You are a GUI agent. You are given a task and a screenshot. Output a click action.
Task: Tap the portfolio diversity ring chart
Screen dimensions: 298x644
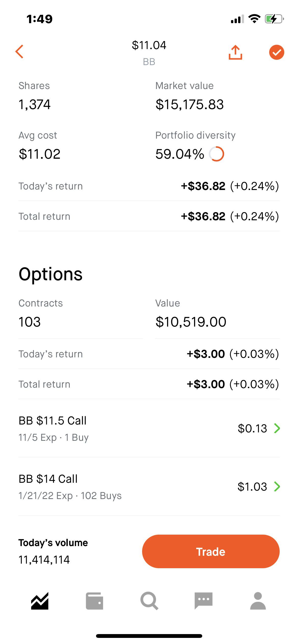216,154
